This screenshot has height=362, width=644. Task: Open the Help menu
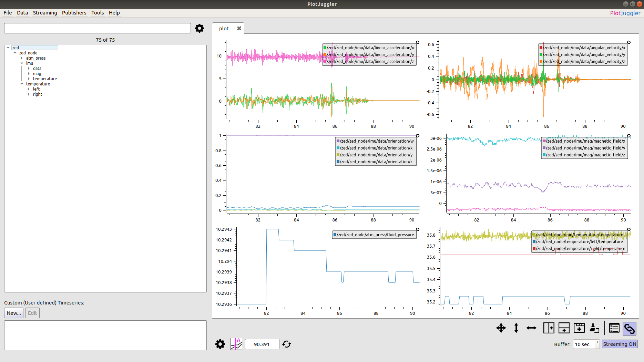point(114,13)
